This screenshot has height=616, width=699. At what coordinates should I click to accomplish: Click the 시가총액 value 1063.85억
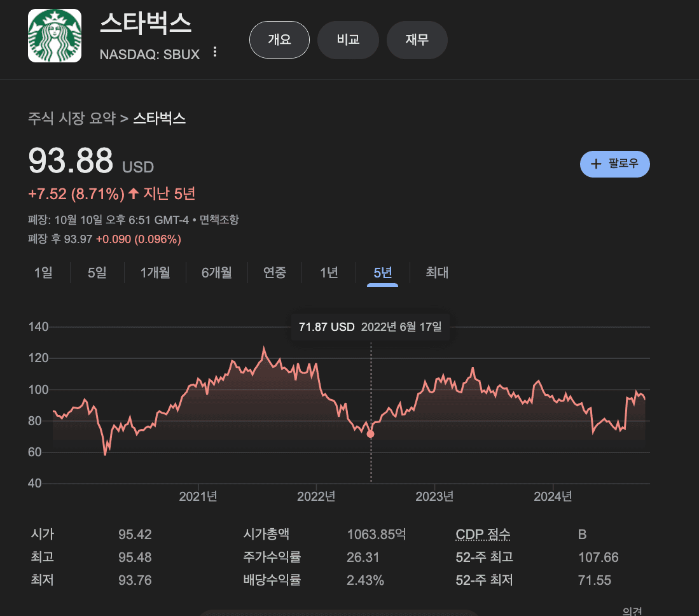(377, 535)
